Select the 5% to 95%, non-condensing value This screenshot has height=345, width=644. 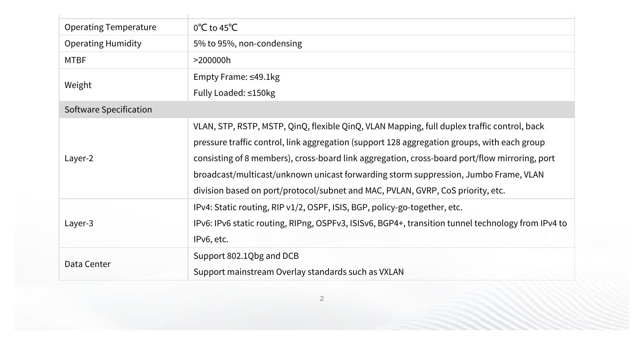248,43
